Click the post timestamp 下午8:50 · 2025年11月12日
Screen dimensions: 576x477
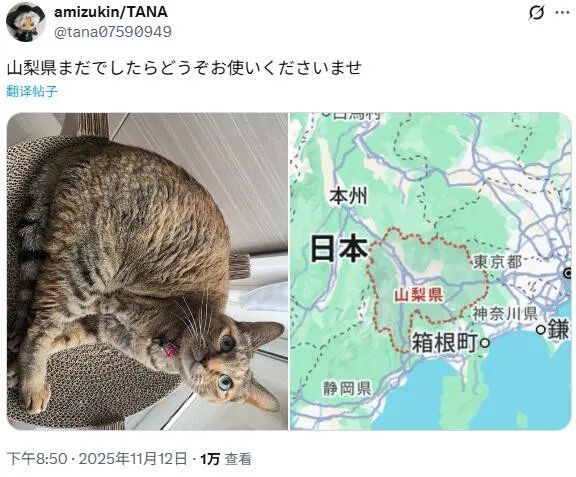[97, 459]
